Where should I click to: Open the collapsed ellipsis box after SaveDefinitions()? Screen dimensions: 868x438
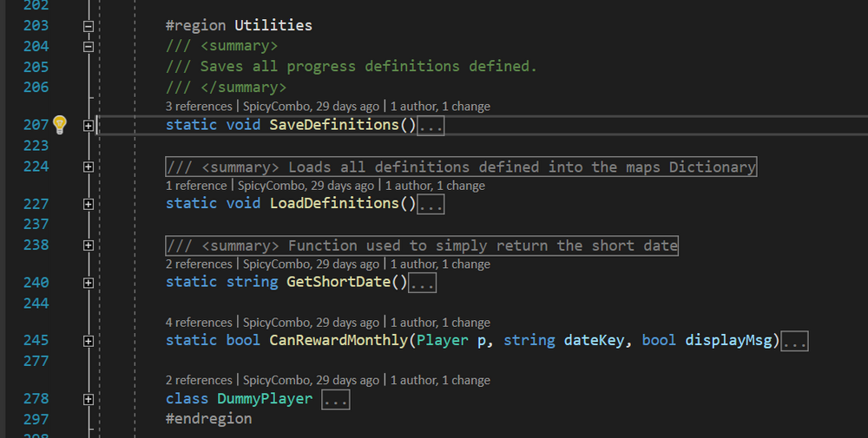click(431, 126)
